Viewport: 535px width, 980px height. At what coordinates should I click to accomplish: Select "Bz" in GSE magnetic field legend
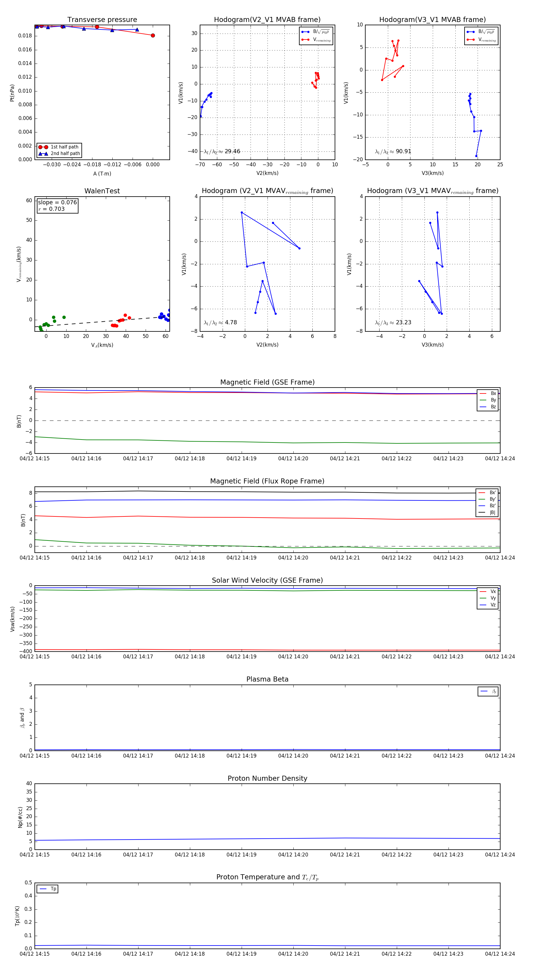click(x=488, y=407)
